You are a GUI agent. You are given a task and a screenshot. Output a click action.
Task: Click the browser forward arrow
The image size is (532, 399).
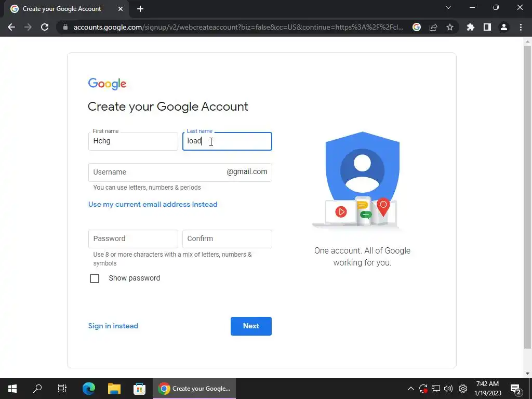coord(28,27)
